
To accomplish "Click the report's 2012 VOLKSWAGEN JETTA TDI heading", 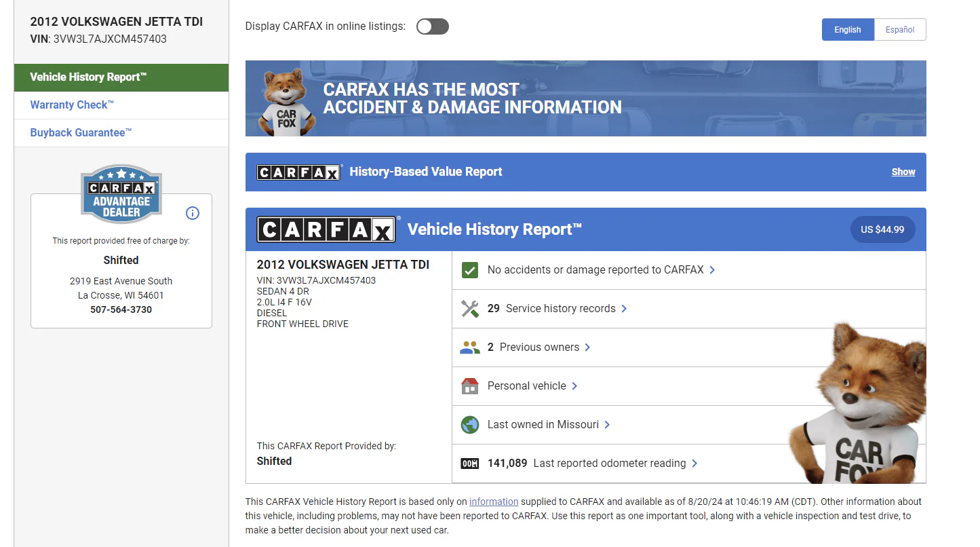I will pos(343,265).
